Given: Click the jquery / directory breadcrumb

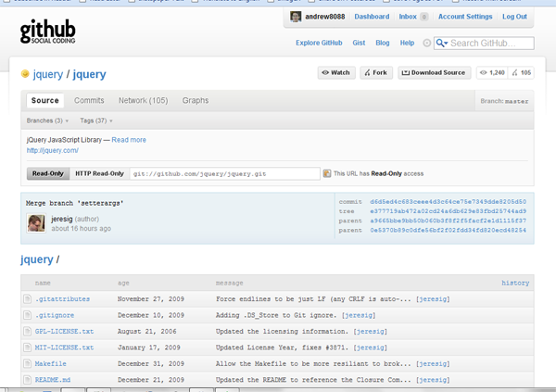Looking at the screenshot, I should click(x=36, y=259).
